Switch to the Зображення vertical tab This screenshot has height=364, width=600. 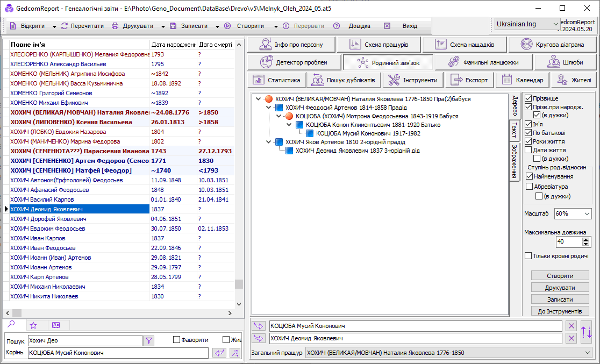(x=514, y=162)
